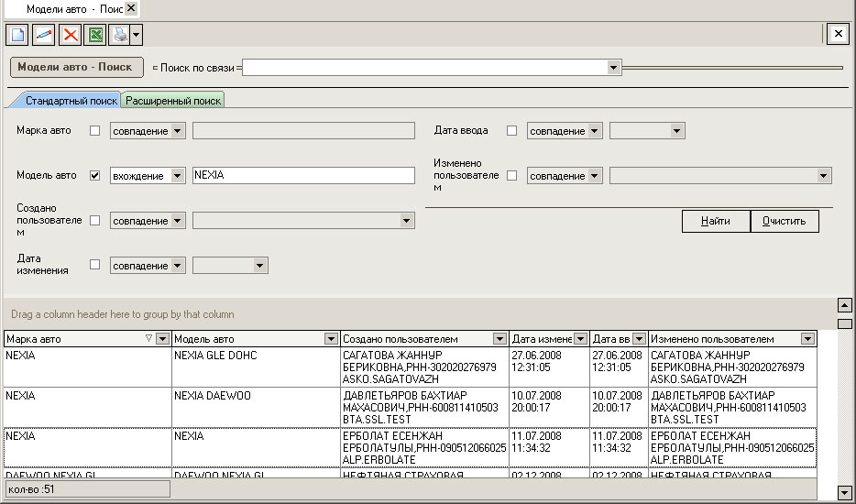
Task: Click the red X delete icon
Action: coord(70,35)
